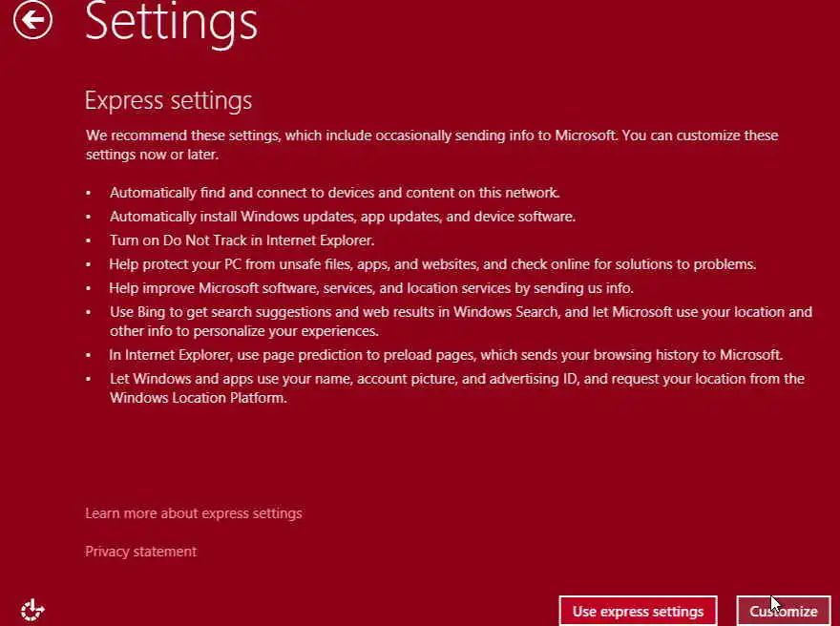Click the back arrow icon
Image resolution: width=840 pixels, height=626 pixels.
(x=33, y=20)
